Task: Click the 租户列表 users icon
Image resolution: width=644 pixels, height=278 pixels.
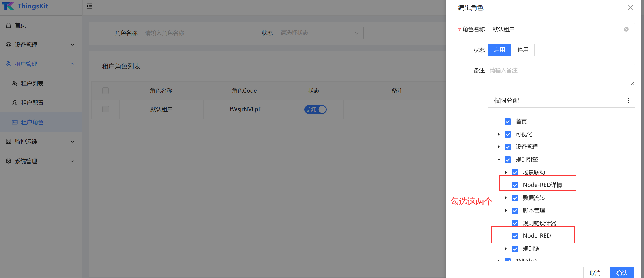Action: 15,84
